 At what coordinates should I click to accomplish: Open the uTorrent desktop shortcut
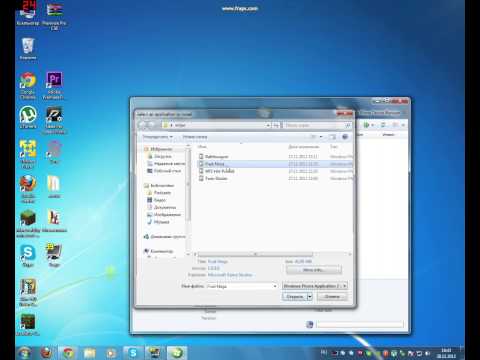28,117
